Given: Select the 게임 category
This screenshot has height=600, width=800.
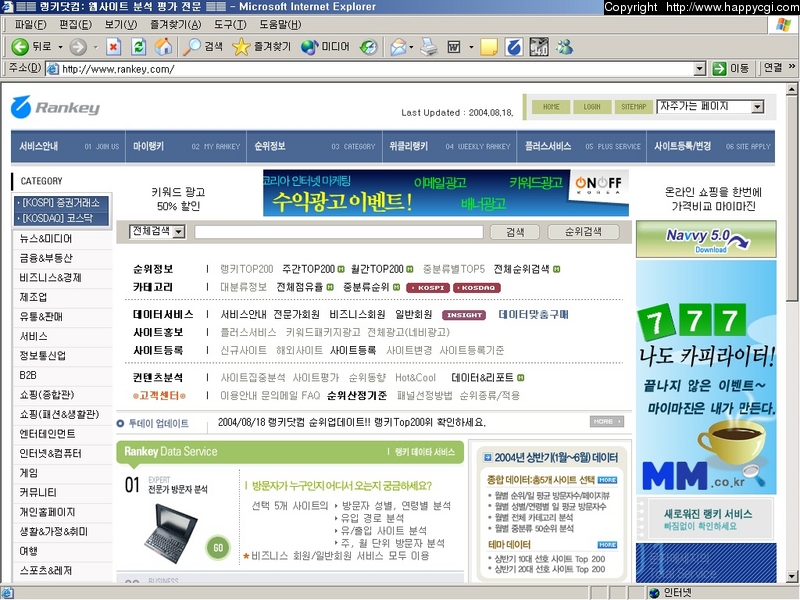Looking at the screenshot, I should coord(28,473).
